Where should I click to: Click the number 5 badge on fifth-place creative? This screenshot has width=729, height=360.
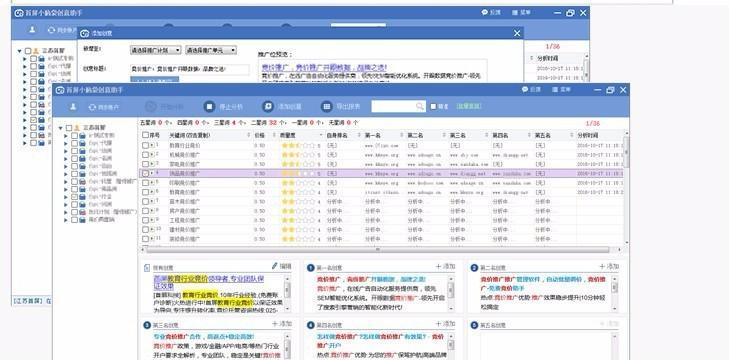click(474, 325)
